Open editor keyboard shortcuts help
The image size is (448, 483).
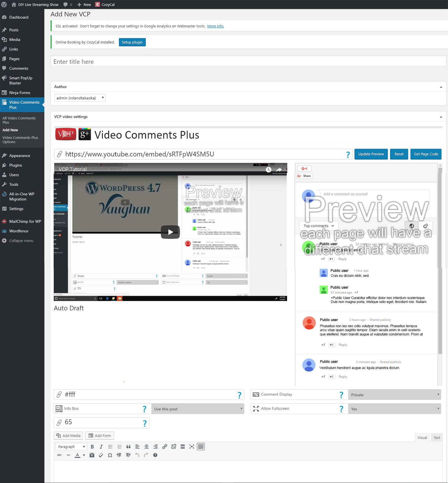tap(155, 455)
